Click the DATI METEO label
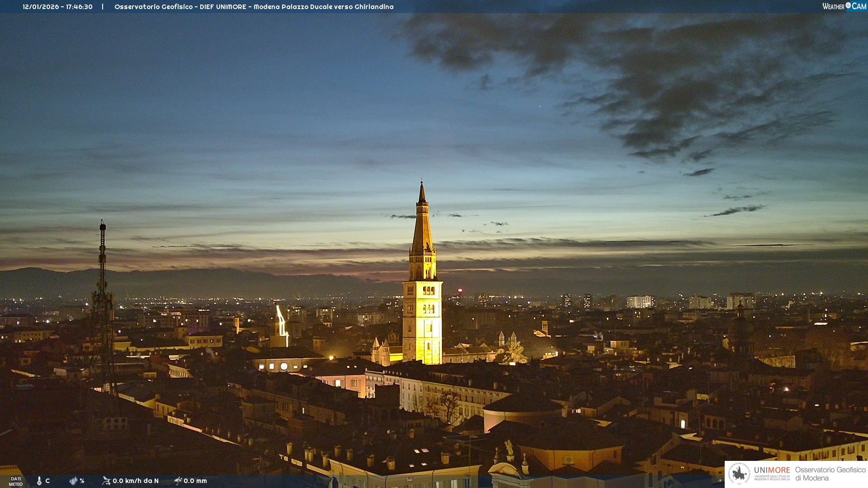The width and height of the screenshot is (868, 488). point(16,481)
